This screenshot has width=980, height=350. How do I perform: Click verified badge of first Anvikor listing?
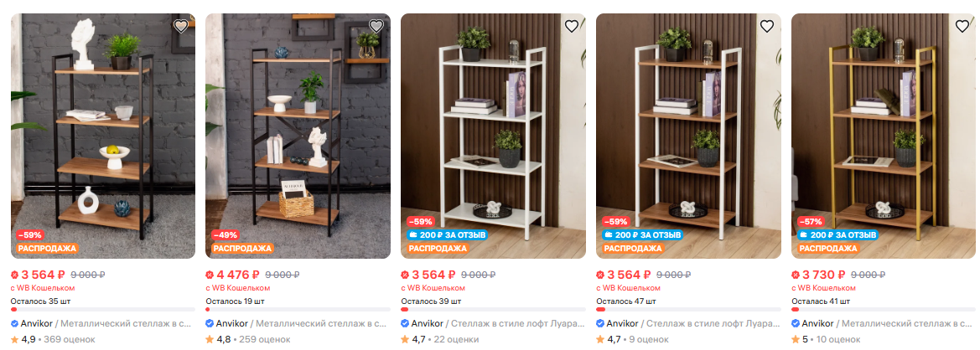15,324
